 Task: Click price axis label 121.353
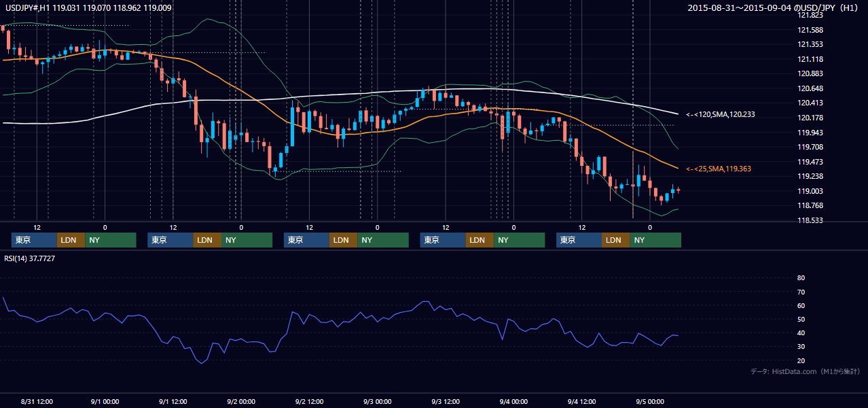coord(810,44)
